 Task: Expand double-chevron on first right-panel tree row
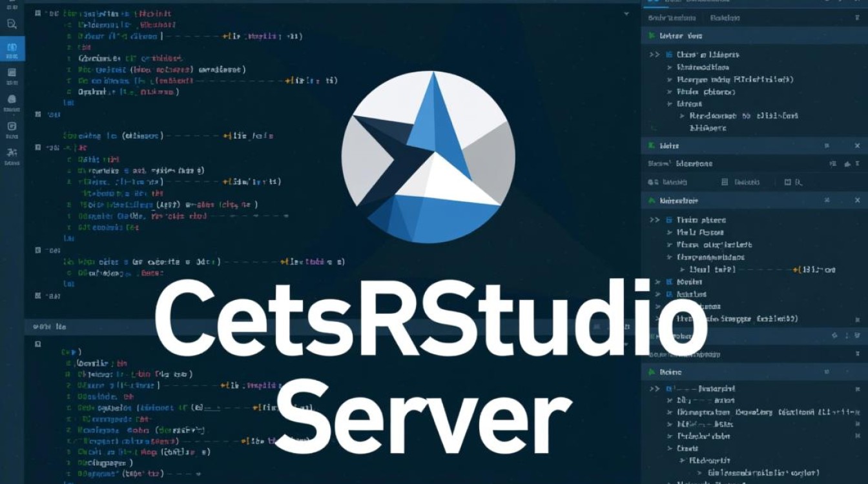pos(654,55)
